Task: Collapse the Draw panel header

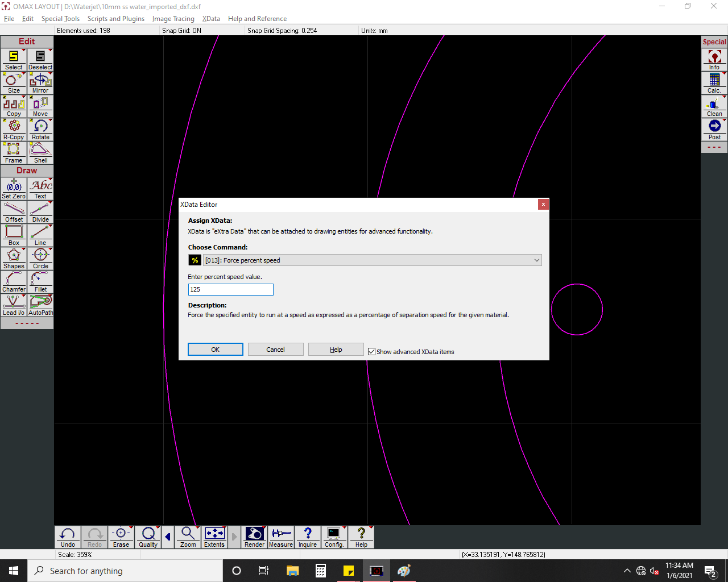Action: pos(27,171)
